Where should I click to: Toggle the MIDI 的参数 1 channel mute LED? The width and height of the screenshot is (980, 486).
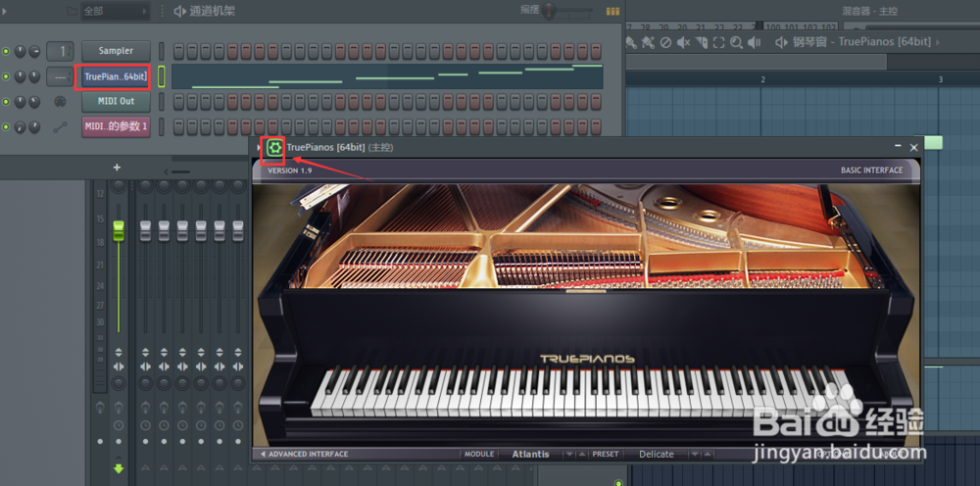(6, 126)
